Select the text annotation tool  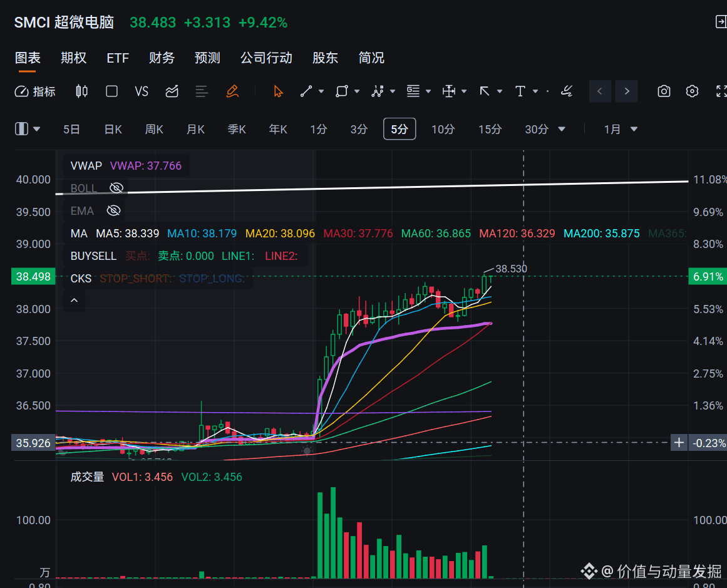tap(520, 91)
